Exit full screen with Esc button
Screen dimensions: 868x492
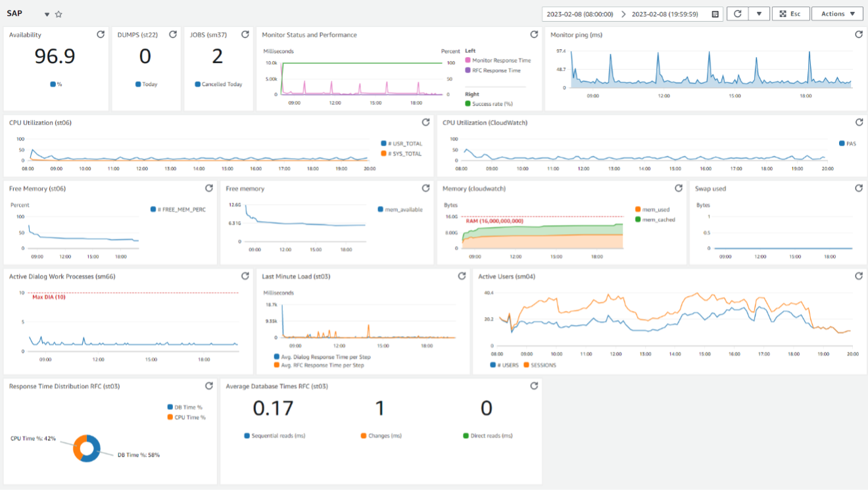click(790, 14)
